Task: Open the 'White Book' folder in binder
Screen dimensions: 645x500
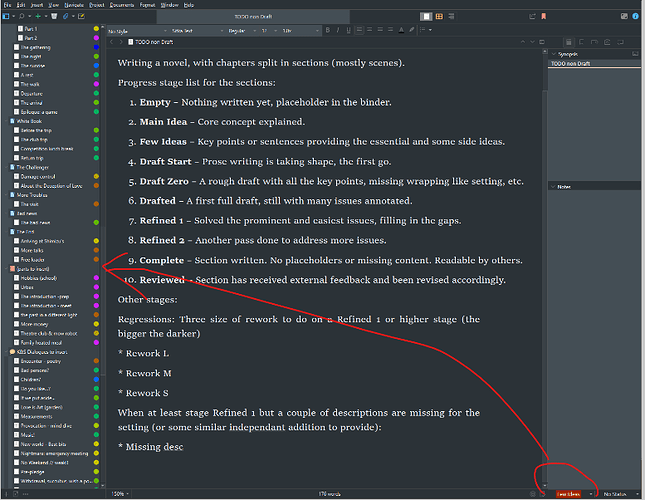Action: pos(29,121)
